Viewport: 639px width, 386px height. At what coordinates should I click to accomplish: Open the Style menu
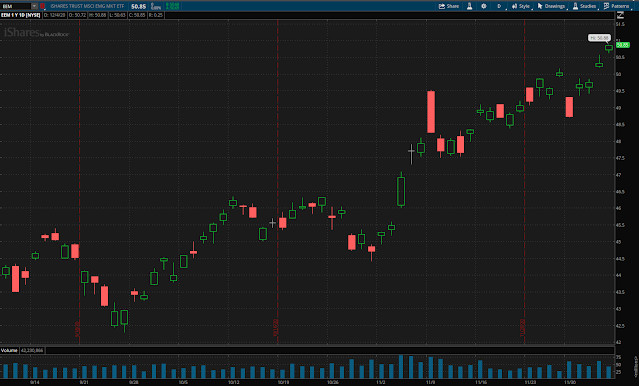pos(521,6)
